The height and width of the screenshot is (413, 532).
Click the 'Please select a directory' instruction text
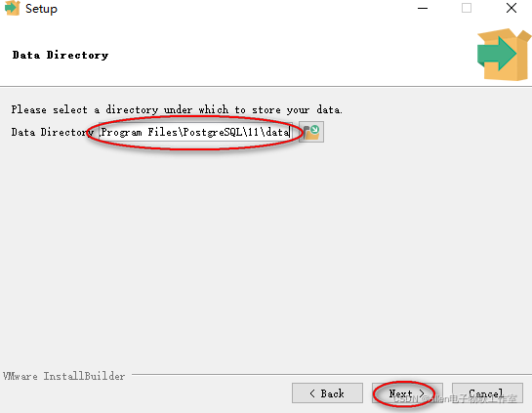coord(177,109)
